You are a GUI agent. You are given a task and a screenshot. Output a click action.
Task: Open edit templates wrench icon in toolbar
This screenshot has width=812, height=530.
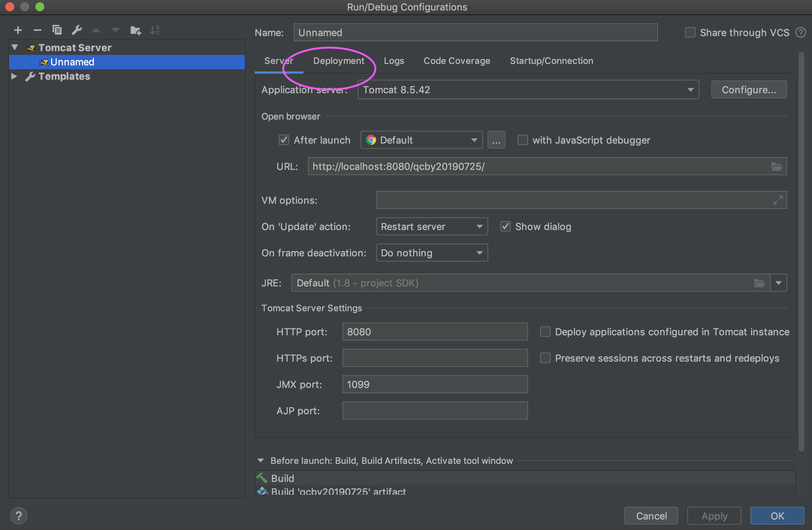click(x=77, y=30)
